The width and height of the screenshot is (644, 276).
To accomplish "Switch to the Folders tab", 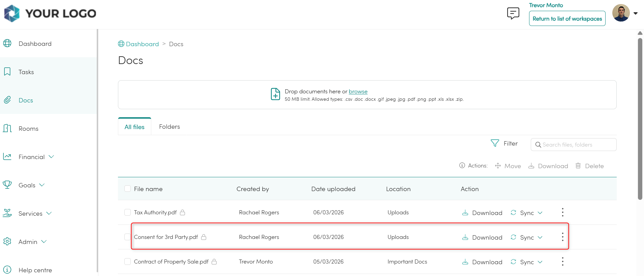I will 169,127.
